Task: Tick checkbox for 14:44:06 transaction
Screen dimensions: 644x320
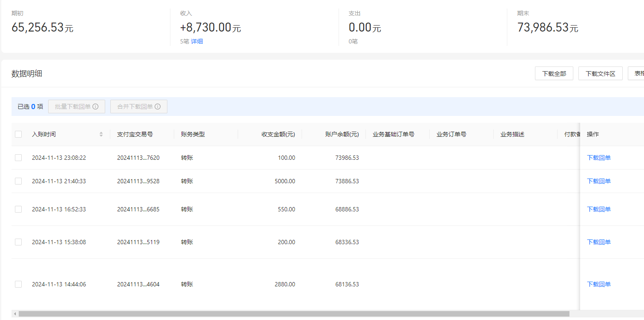Action: pyautogui.click(x=18, y=284)
